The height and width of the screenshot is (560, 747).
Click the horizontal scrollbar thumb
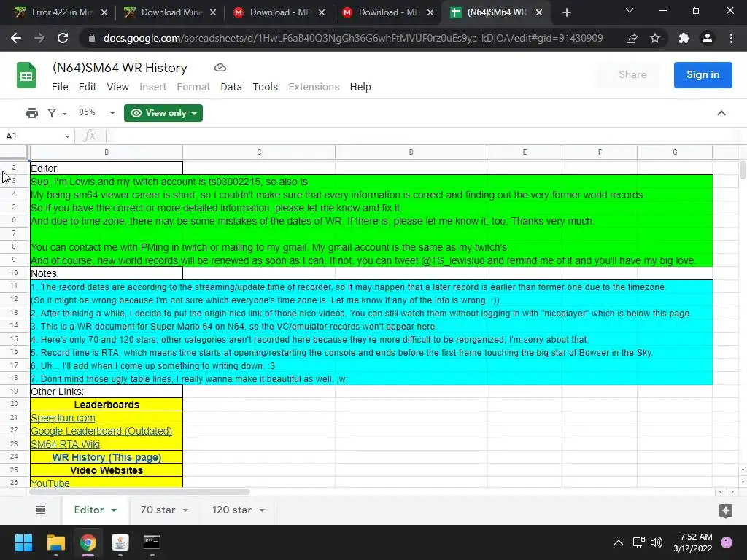139,491
